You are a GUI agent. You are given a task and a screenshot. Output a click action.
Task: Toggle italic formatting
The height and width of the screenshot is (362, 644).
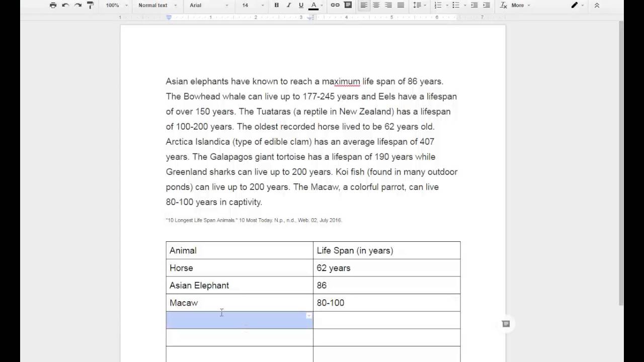click(x=289, y=5)
